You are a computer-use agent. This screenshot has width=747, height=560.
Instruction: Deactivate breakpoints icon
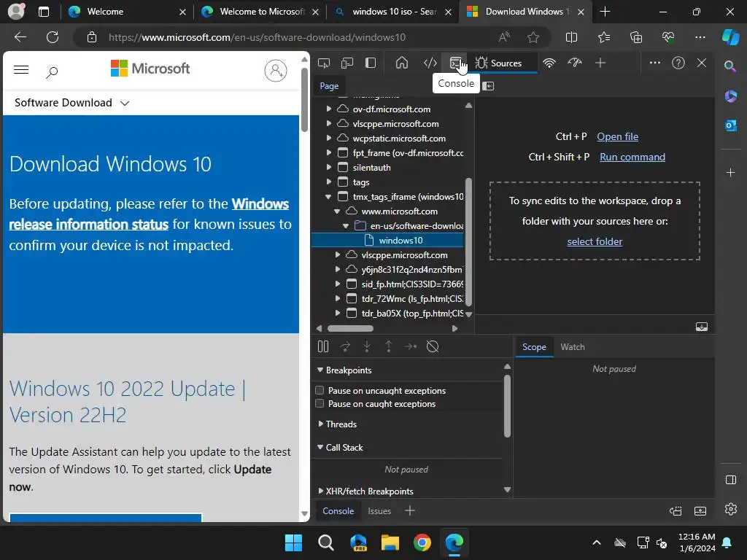tap(433, 346)
